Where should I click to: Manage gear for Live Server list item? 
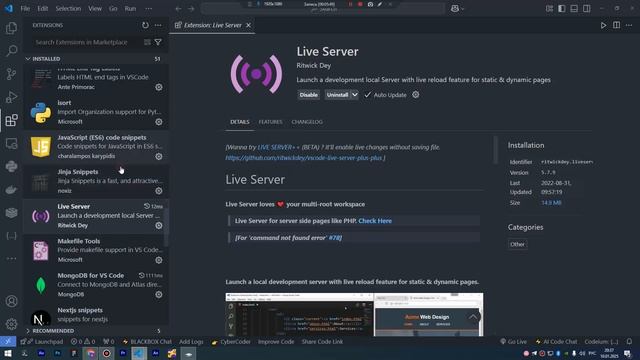click(159, 225)
